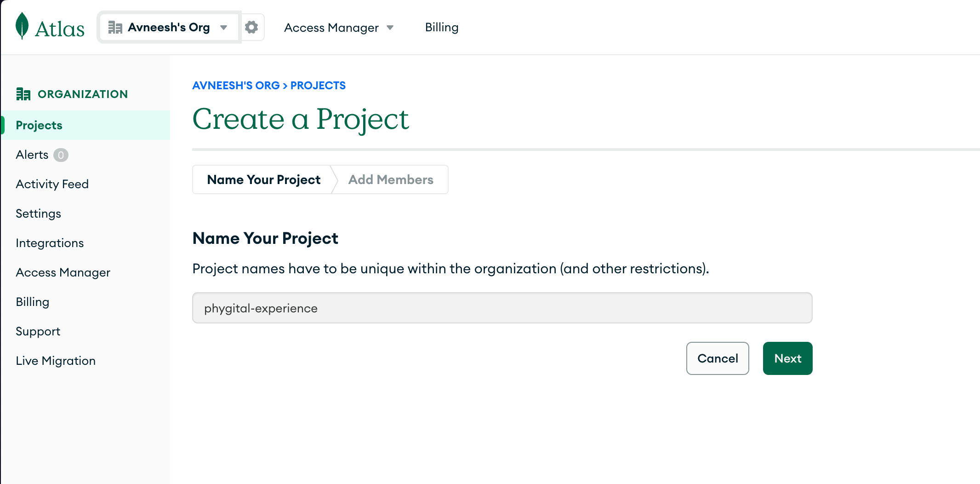
Task: Open Support from the sidebar
Action: 38,331
